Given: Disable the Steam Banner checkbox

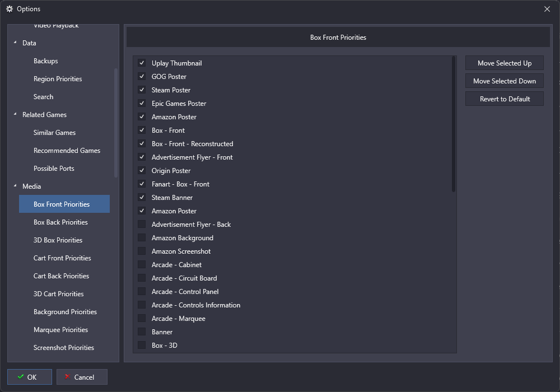Looking at the screenshot, I should point(142,198).
